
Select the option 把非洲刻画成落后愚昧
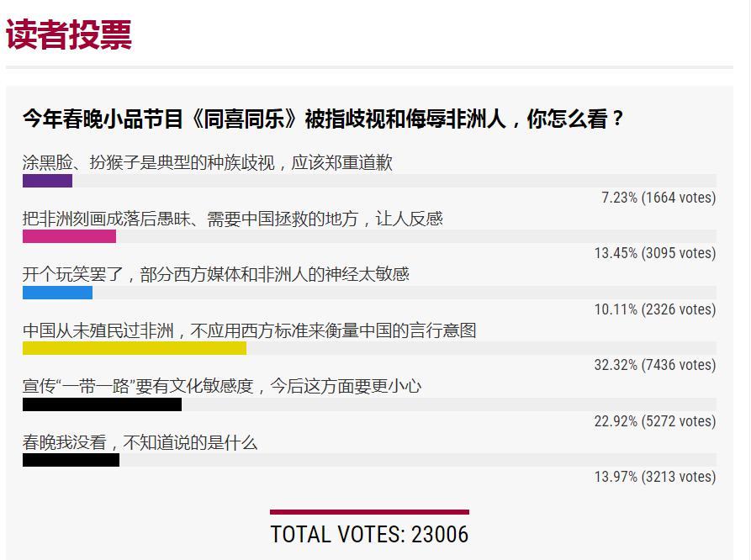point(232,219)
